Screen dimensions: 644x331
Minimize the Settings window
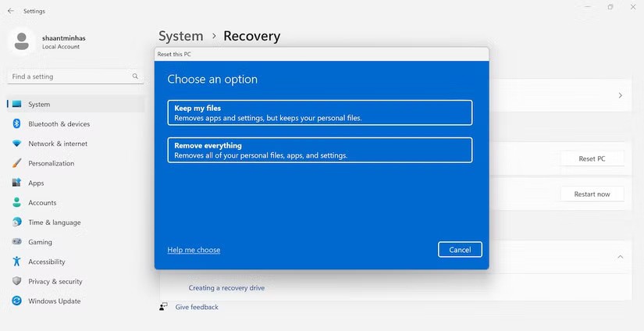tap(588, 7)
